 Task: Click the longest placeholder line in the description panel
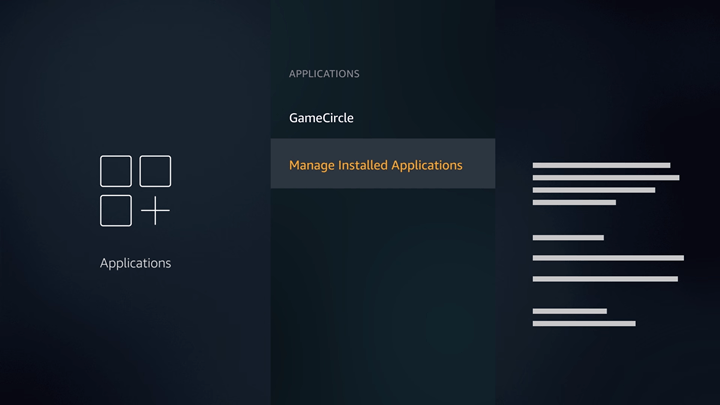click(608, 258)
